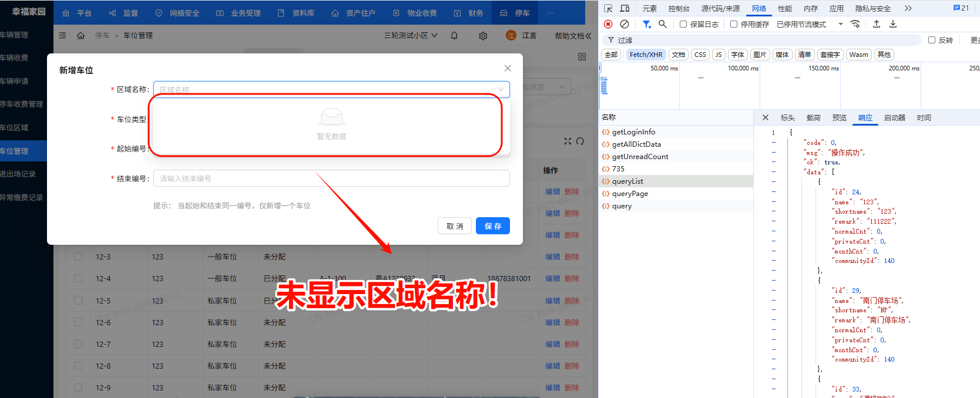Check the row checkbox for 12-7

pos(78,344)
